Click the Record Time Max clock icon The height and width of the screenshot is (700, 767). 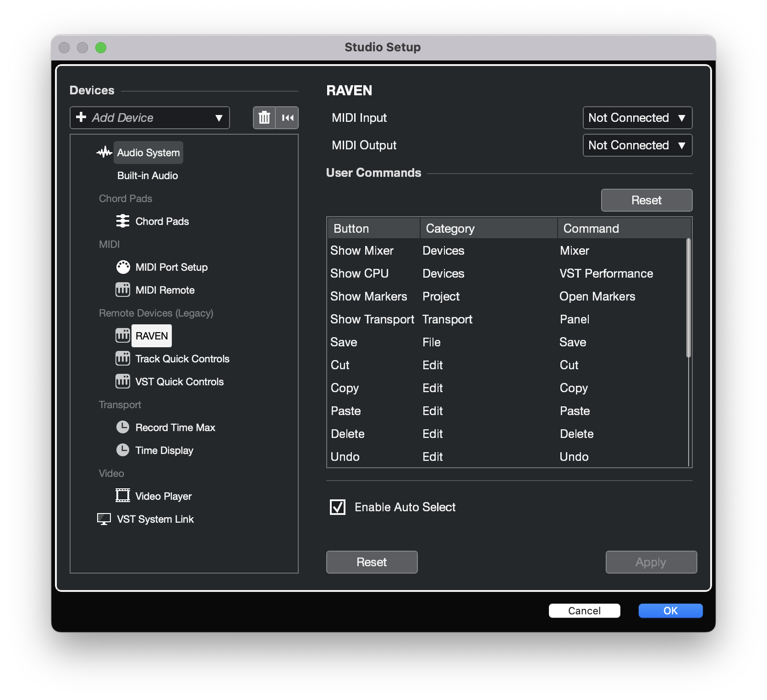click(123, 427)
